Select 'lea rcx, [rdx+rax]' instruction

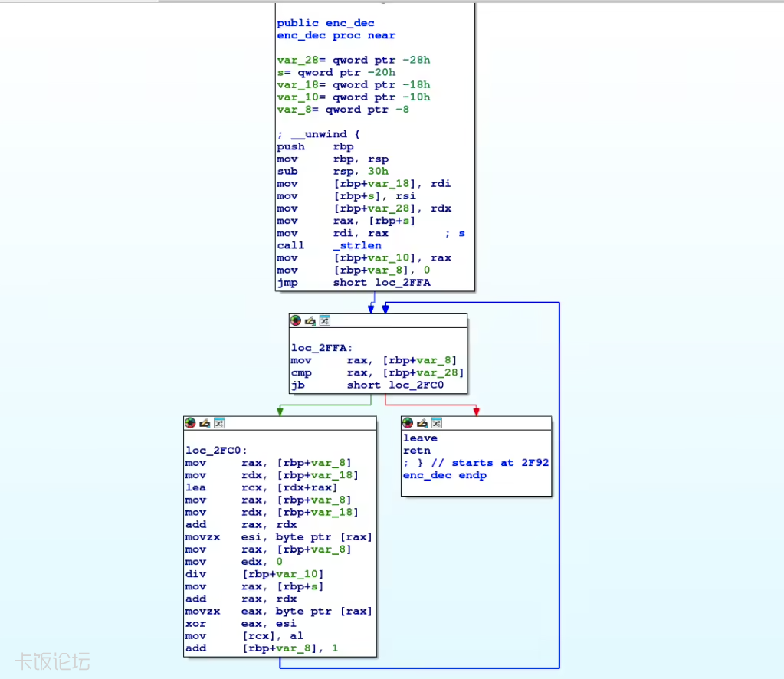pyautogui.click(x=261, y=487)
